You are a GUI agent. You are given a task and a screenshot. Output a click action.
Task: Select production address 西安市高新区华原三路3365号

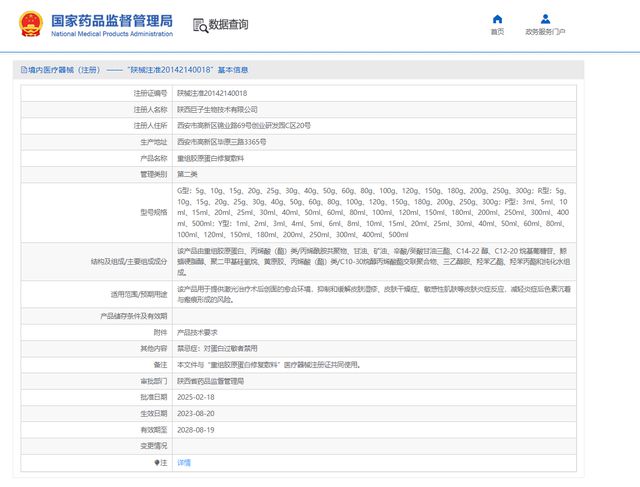[222, 142]
